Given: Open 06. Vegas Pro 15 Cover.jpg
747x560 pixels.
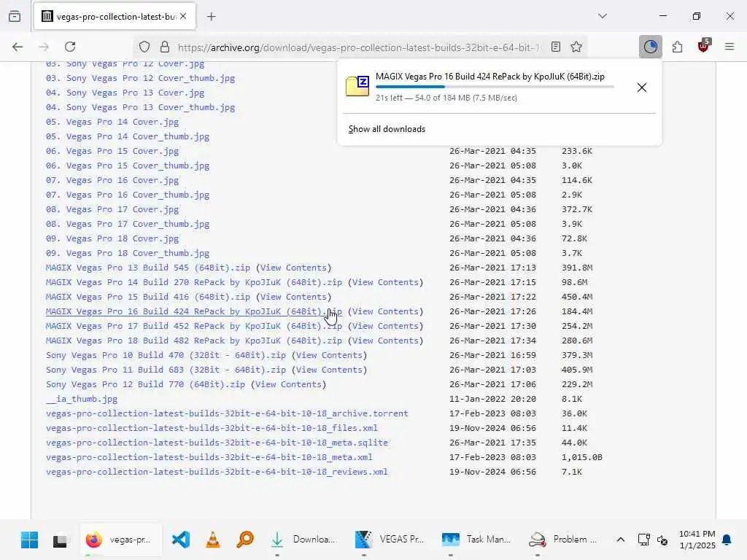Looking at the screenshot, I should (x=112, y=151).
